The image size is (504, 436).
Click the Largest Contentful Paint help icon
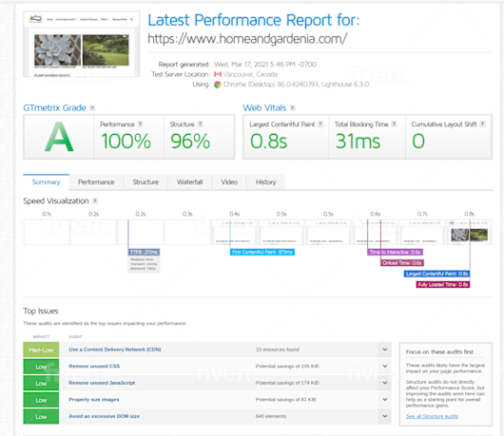pyautogui.click(x=320, y=123)
